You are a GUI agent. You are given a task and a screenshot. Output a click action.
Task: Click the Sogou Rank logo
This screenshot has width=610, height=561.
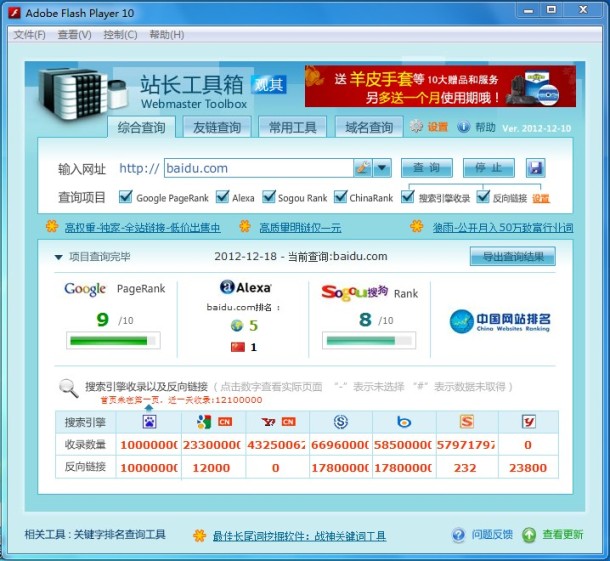pos(355,293)
